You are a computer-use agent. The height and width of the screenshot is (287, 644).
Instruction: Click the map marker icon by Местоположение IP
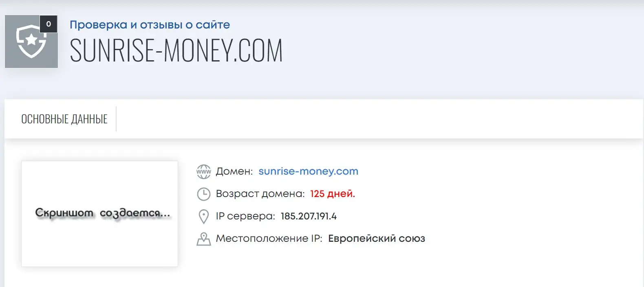click(204, 239)
